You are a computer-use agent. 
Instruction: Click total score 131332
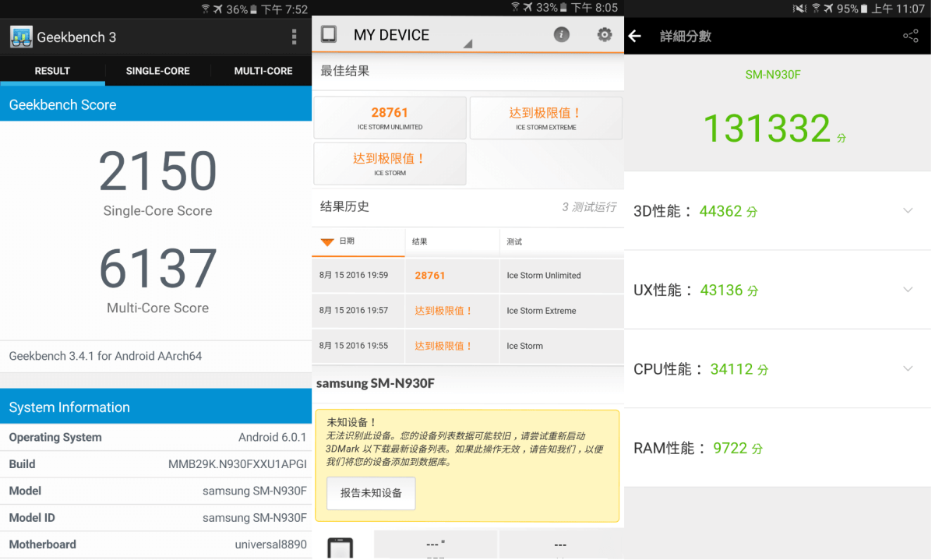pos(767,129)
